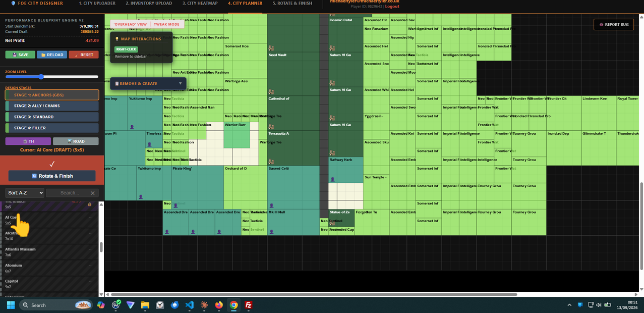Open Microsoft Copilot from the taskbar
This screenshot has height=313, width=644.
tap(101, 305)
